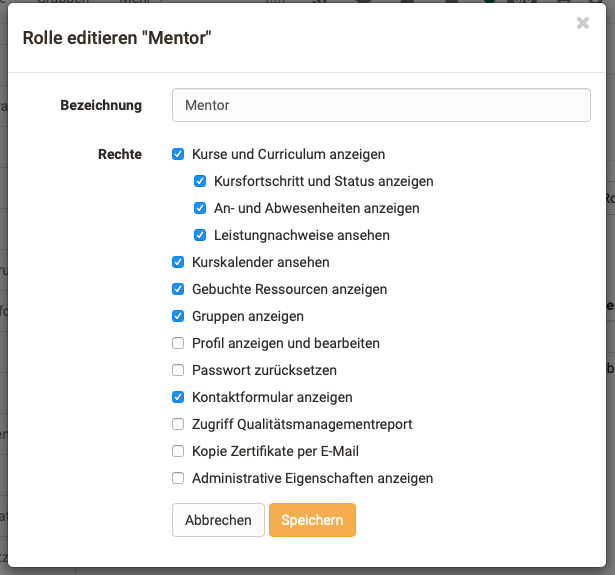Screen dimensions: 615x575
Task: Click the Bezeichnung text field
Action: [x=381, y=105]
